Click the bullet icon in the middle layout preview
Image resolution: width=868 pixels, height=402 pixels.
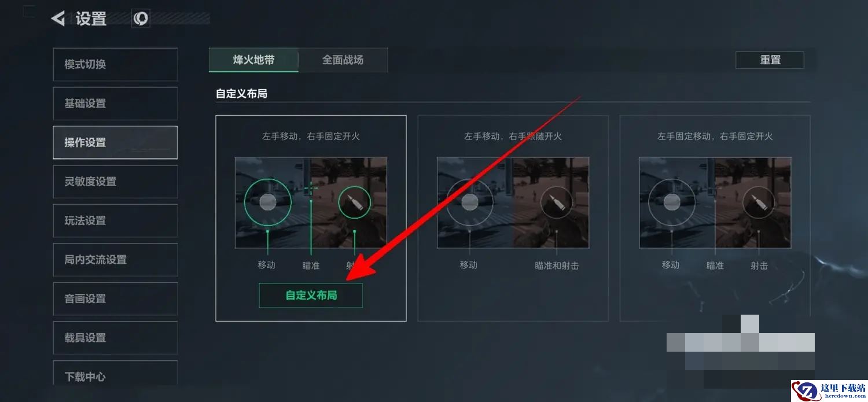point(557,202)
